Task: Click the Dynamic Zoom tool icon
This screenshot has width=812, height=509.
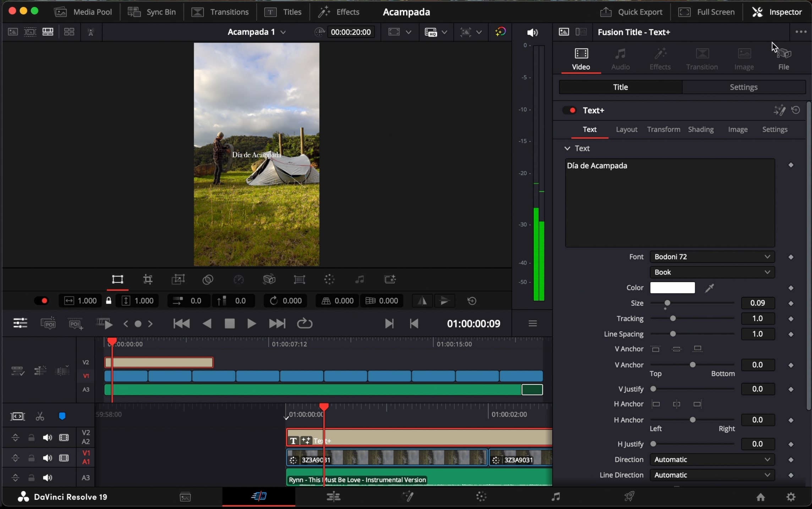Action: [x=178, y=280]
